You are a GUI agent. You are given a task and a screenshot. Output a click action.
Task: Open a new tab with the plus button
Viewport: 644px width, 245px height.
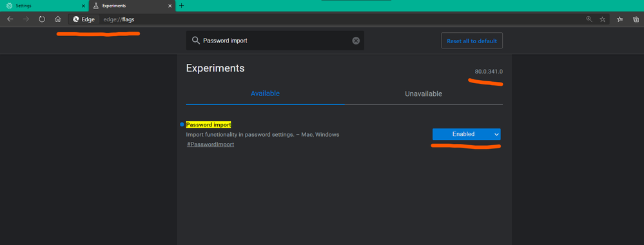click(x=182, y=6)
